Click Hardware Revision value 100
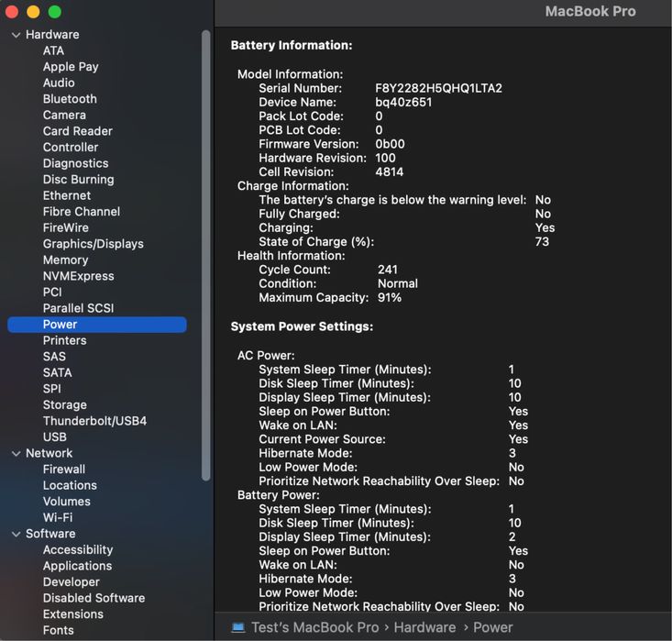Screen dimensions: 672x641 [385, 159]
